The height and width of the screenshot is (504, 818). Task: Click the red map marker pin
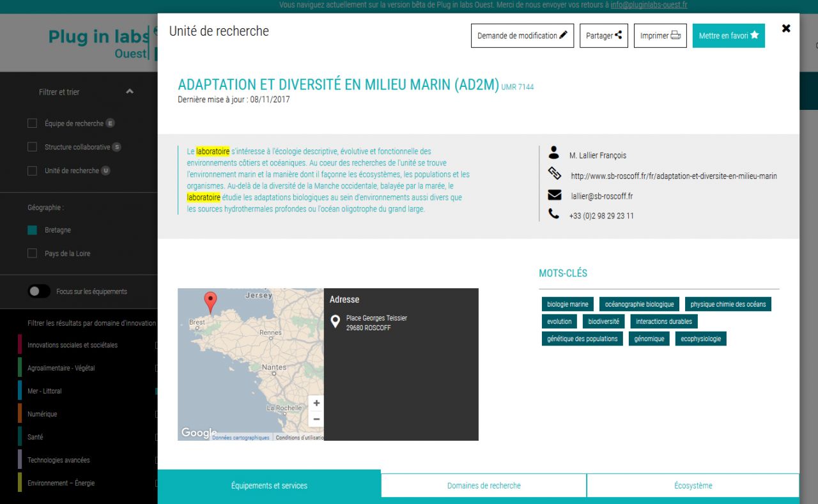coord(210,301)
